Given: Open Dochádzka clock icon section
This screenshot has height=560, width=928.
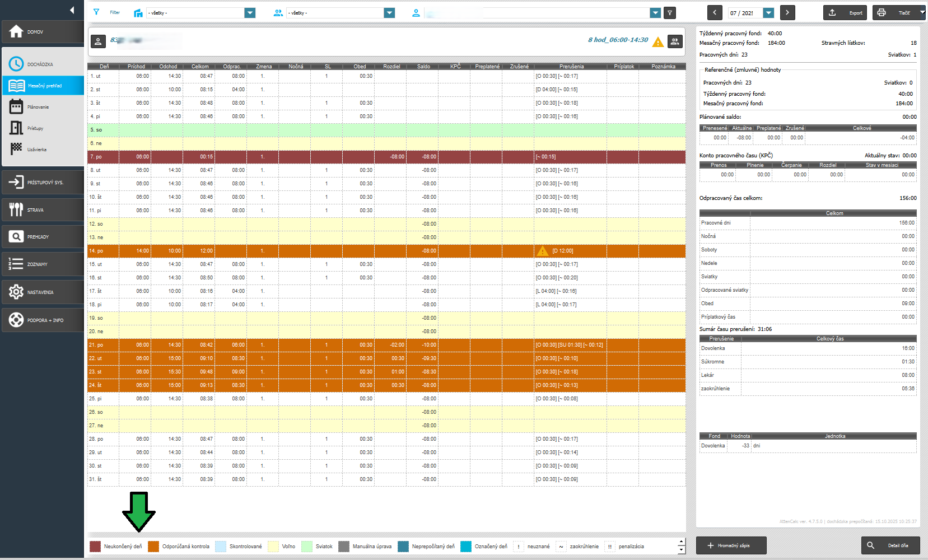Looking at the screenshot, I should click(16, 64).
